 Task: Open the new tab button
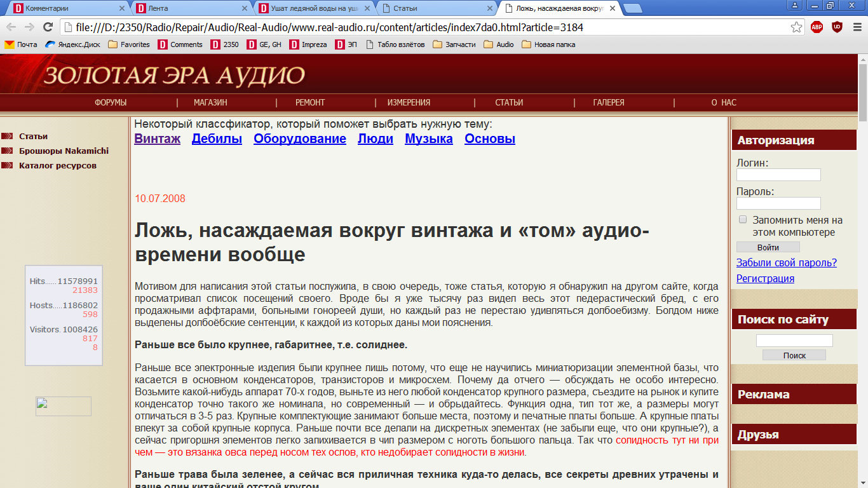click(632, 8)
